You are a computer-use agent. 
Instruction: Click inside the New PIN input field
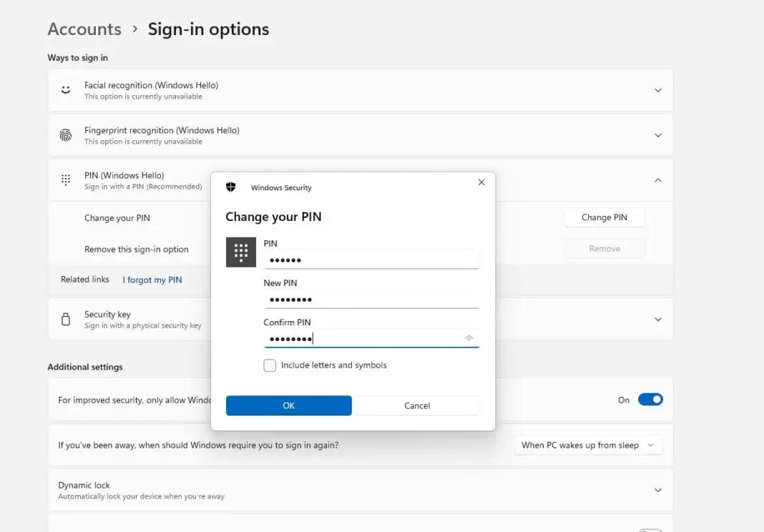pos(371,298)
